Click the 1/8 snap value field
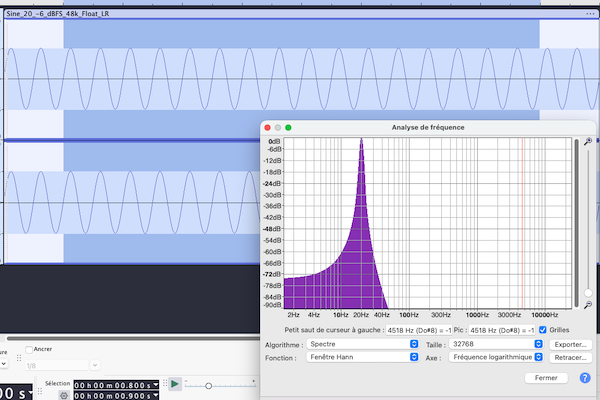 click(57, 366)
